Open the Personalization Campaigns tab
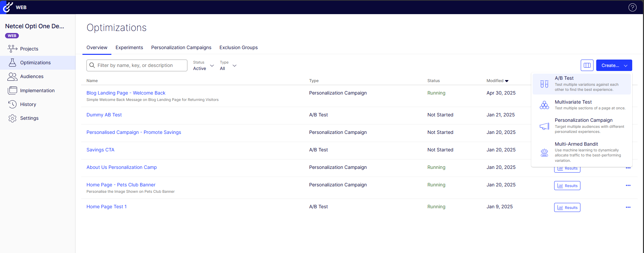This screenshot has width=644, height=253. tap(181, 47)
